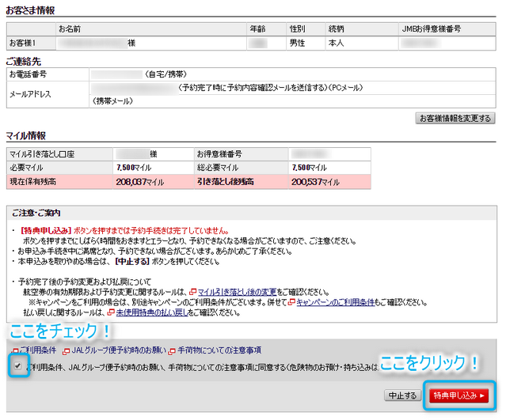Click the 200,537マイル balance after deduction
The width and height of the screenshot is (506, 420).
pos(315,182)
